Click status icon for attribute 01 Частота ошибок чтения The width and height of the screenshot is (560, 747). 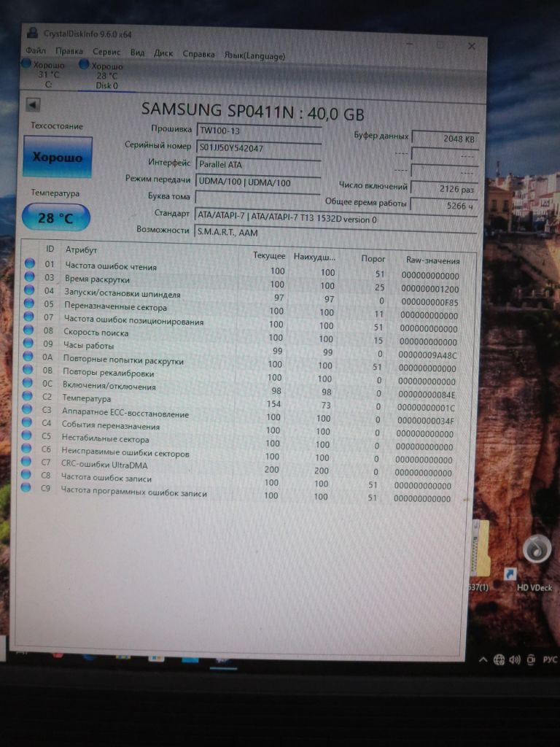pyautogui.click(x=30, y=263)
